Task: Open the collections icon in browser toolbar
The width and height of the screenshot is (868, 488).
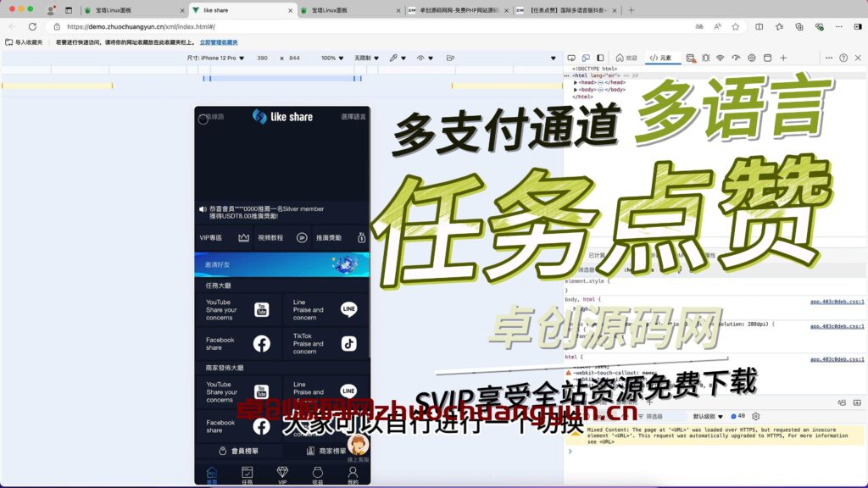Action: [798, 26]
